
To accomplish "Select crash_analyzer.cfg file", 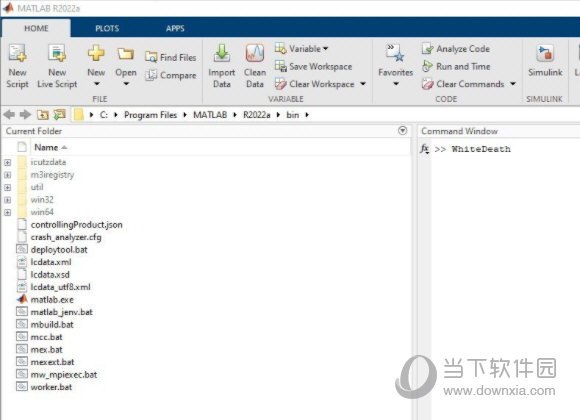I will pos(59,237).
